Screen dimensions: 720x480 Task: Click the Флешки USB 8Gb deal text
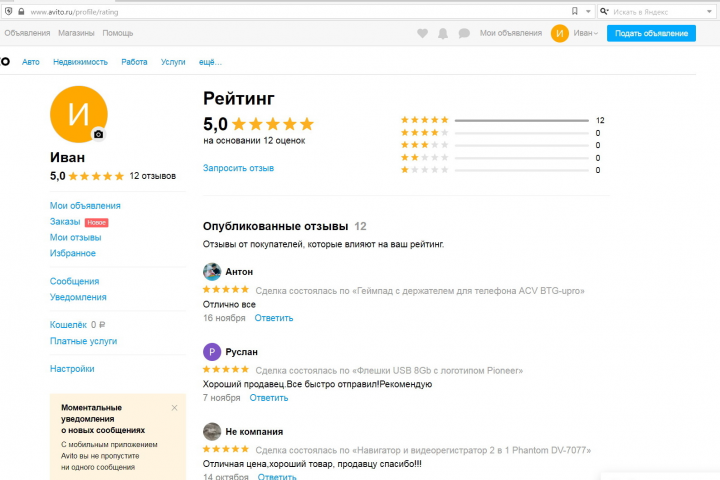click(x=389, y=371)
